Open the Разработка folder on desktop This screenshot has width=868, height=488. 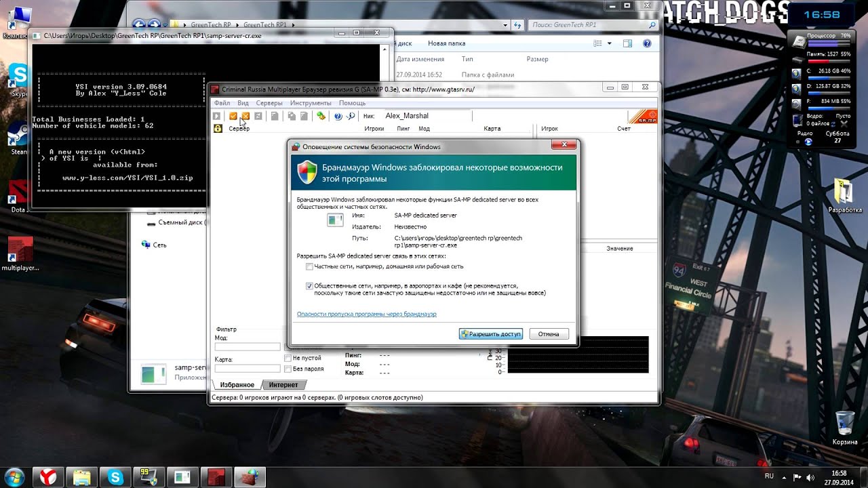845,196
